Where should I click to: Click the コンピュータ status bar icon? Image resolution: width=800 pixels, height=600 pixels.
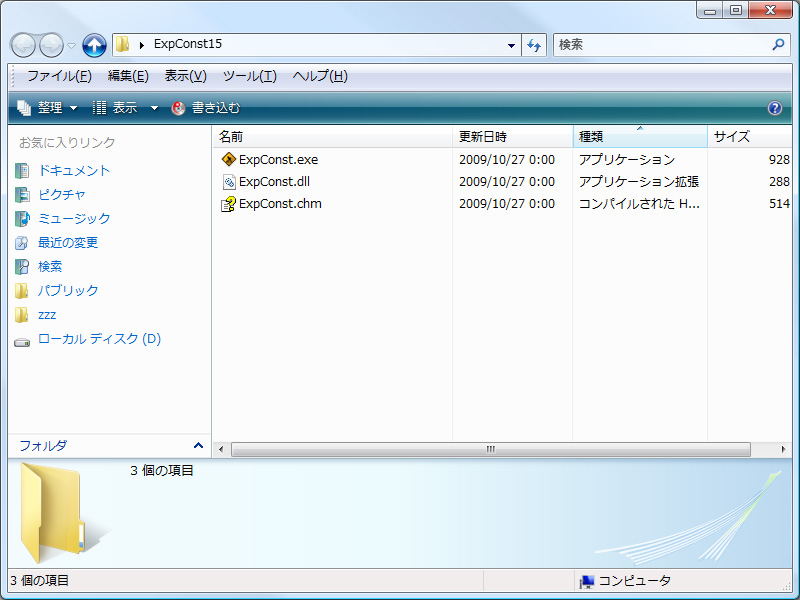coord(587,581)
